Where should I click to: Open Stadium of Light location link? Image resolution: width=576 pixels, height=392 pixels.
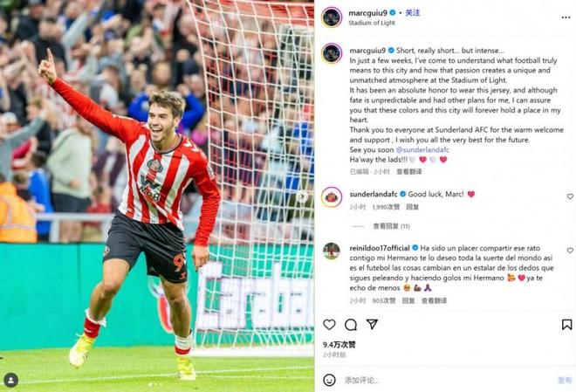point(372,23)
